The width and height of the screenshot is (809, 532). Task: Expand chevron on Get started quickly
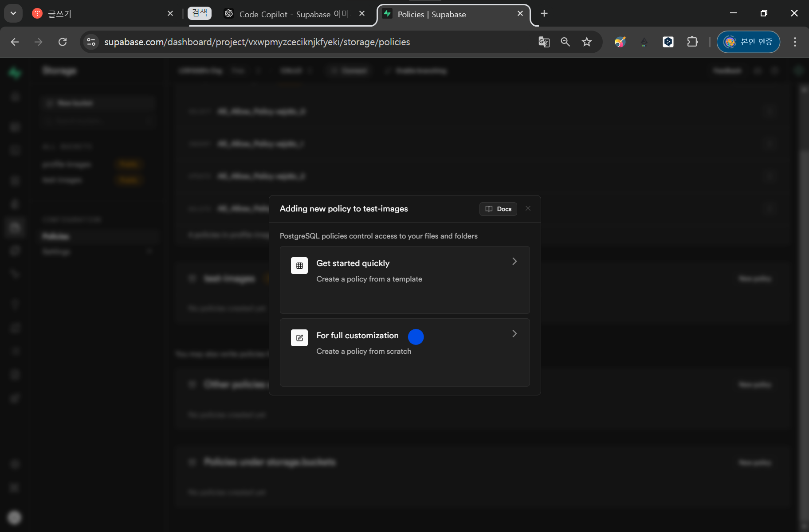point(514,262)
